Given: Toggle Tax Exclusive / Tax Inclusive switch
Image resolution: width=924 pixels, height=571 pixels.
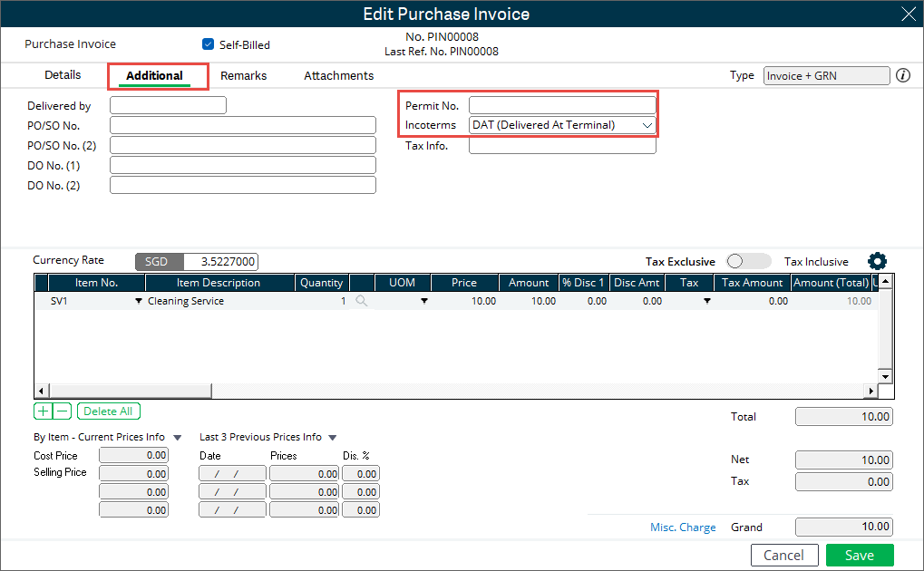Looking at the screenshot, I should [x=748, y=261].
